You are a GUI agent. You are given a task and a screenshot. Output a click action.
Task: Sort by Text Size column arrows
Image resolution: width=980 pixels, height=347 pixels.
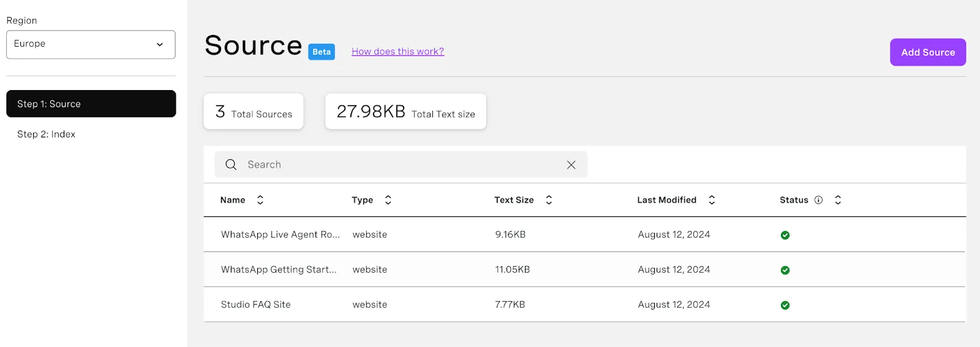[549, 200]
